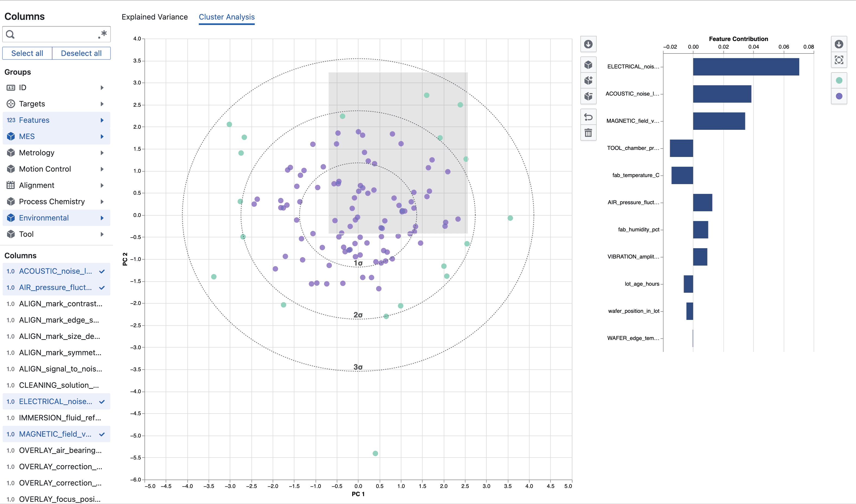Select the cube dataset tool above the add-cube icon
Viewport: 856px width, 504px height.
coord(589,64)
